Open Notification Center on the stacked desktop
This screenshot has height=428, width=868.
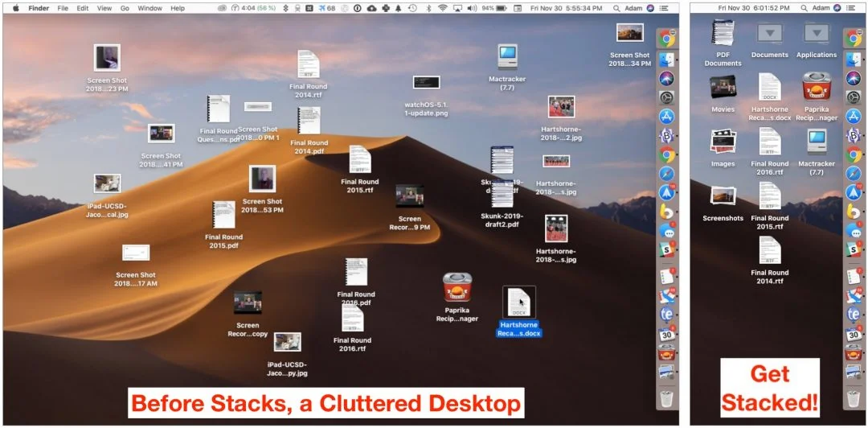pos(851,8)
